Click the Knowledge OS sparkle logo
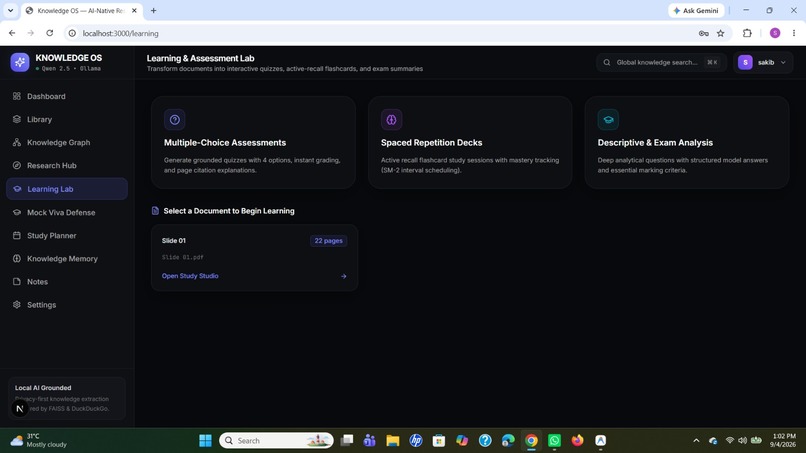 (x=20, y=62)
